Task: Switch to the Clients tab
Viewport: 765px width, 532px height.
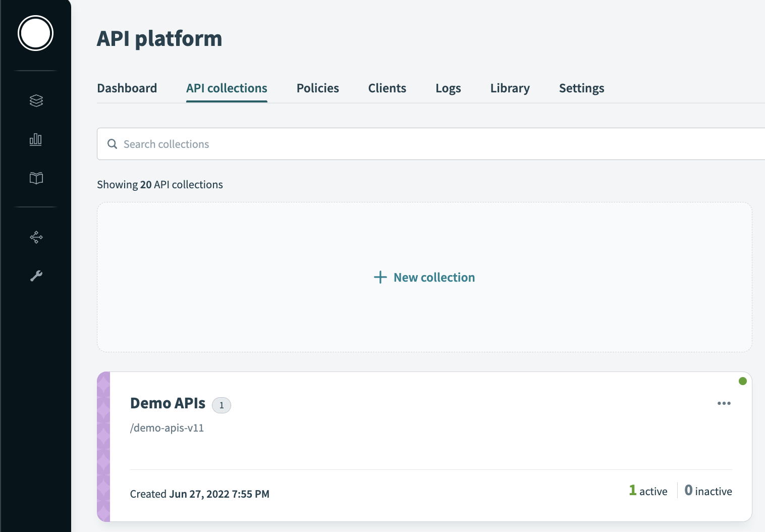Action: click(387, 88)
